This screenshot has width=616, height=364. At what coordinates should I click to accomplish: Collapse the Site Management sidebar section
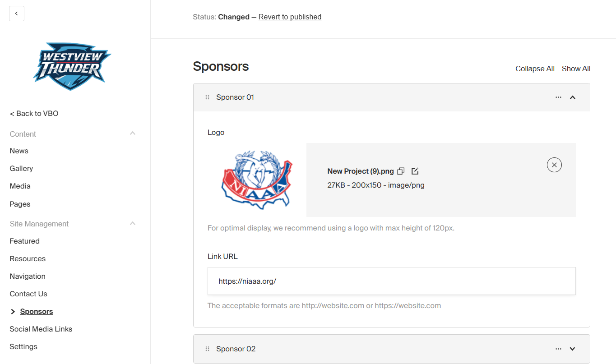pyautogui.click(x=133, y=224)
